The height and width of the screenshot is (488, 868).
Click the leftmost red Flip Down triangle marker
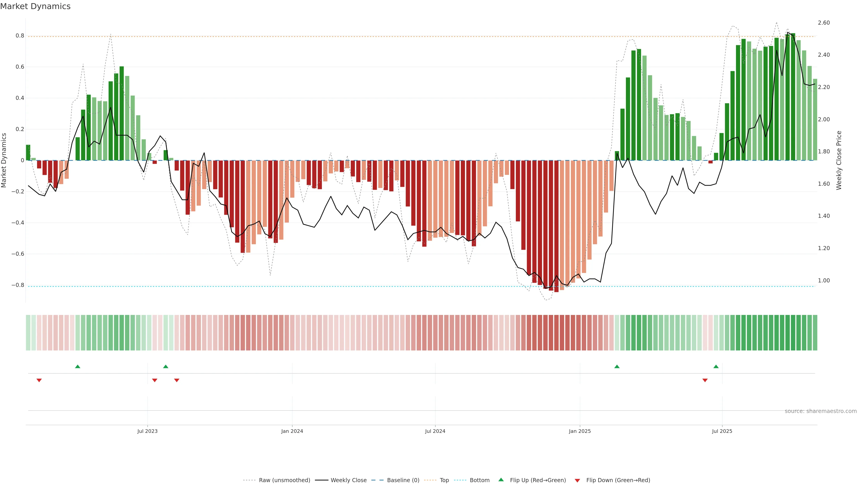tap(39, 380)
